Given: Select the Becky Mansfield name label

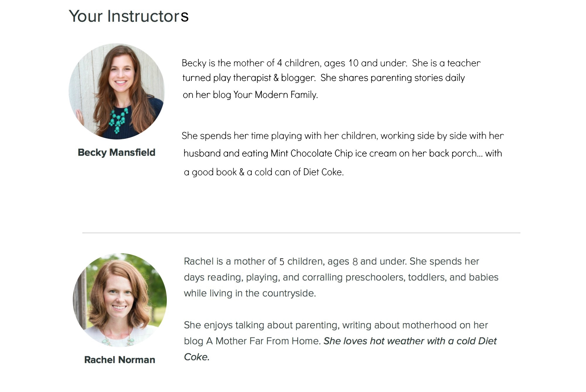Looking at the screenshot, I should point(116,153).
